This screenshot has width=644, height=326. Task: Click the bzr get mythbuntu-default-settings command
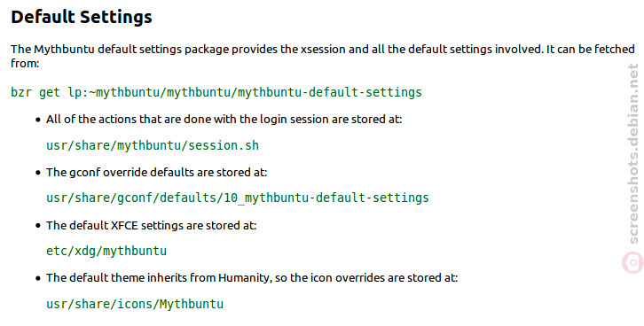tap(216, 92)
